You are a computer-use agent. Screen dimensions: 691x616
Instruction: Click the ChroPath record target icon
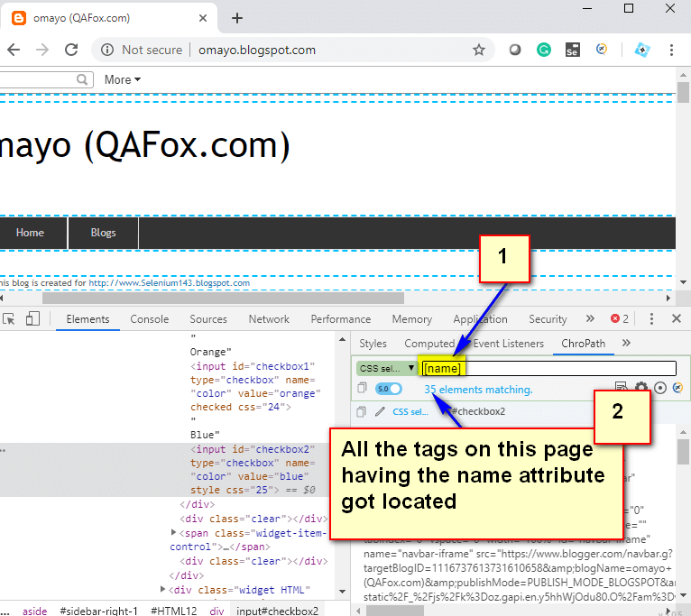coord(659,388)
